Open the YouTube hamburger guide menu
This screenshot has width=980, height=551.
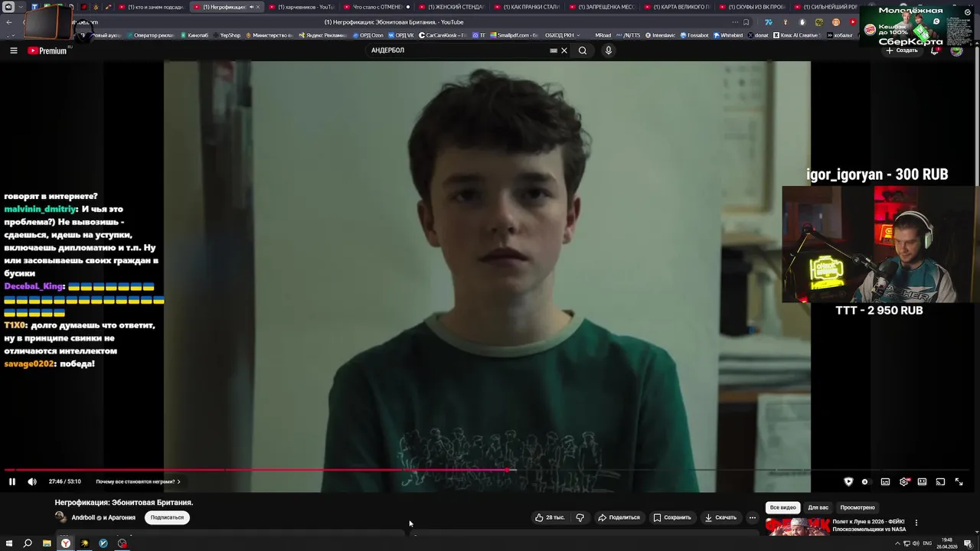(x=14, y=51)
